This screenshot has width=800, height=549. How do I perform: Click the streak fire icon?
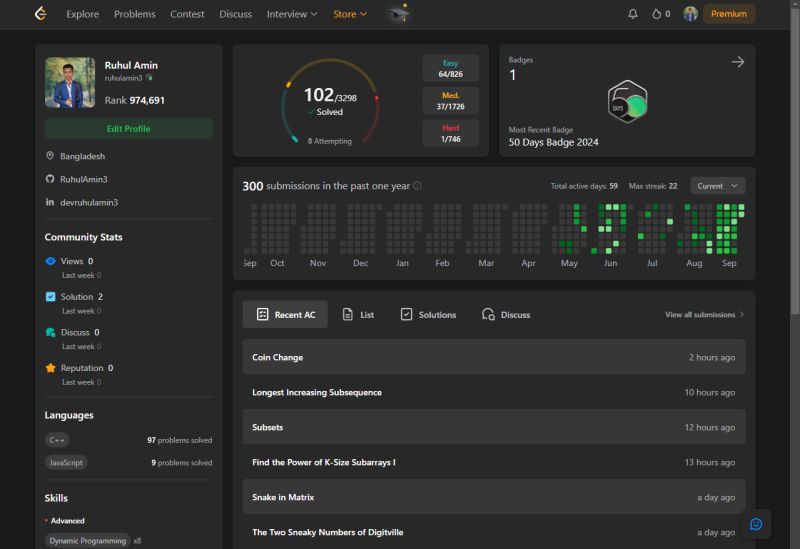tap(657, 14)
